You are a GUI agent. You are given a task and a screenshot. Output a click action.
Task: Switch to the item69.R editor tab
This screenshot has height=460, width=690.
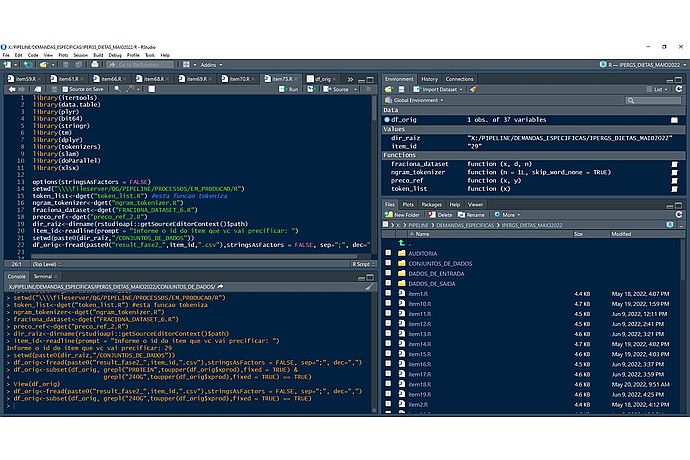(196, 79)
